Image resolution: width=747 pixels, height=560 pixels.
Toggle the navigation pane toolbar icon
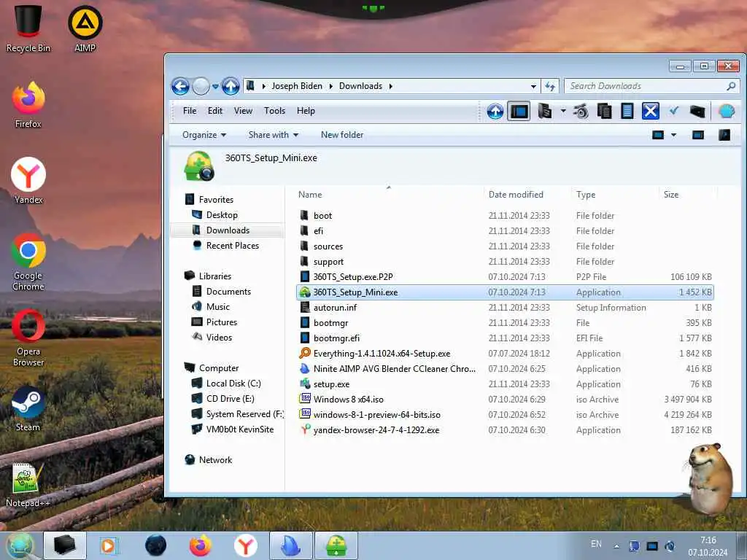tap(519, 112)
